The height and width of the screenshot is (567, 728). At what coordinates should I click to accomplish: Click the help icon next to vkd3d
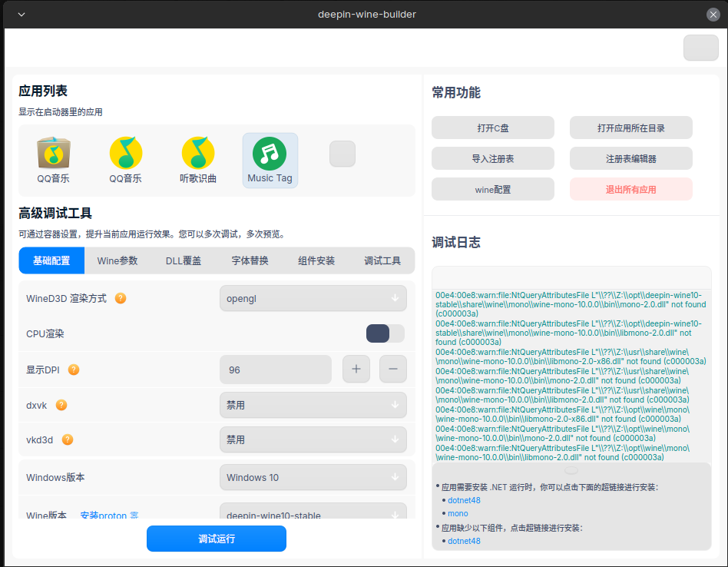point(68,439)
